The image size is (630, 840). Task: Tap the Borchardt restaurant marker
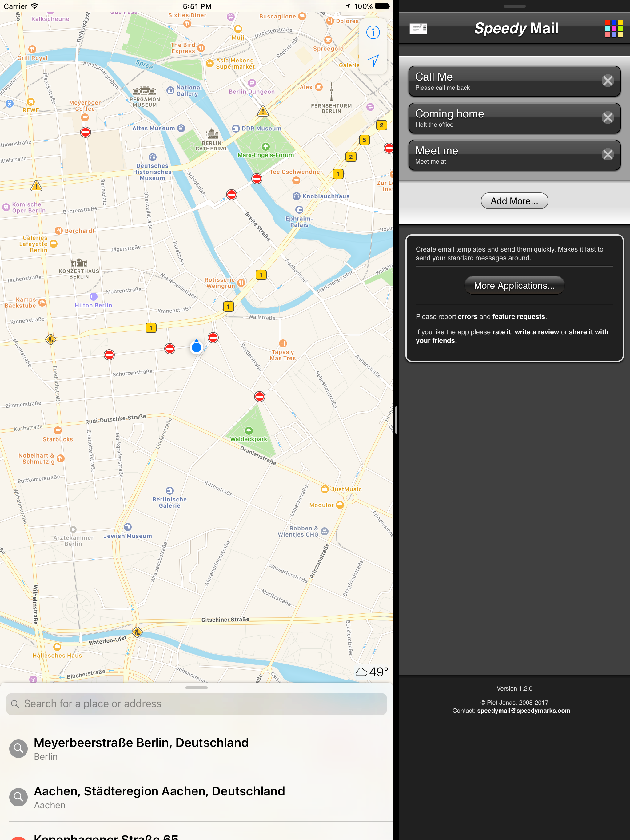pos(58,231)
